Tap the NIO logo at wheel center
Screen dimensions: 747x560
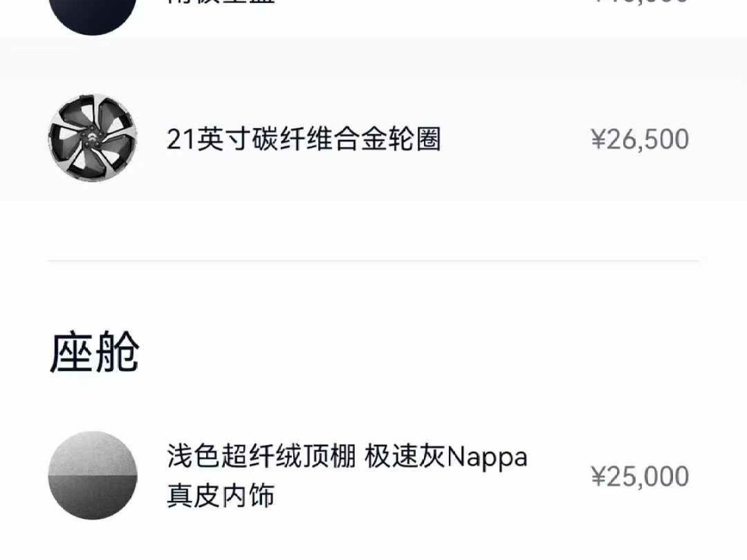92,138
